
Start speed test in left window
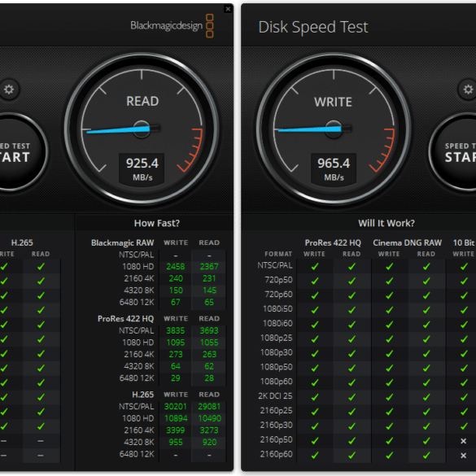coord(18,152)
